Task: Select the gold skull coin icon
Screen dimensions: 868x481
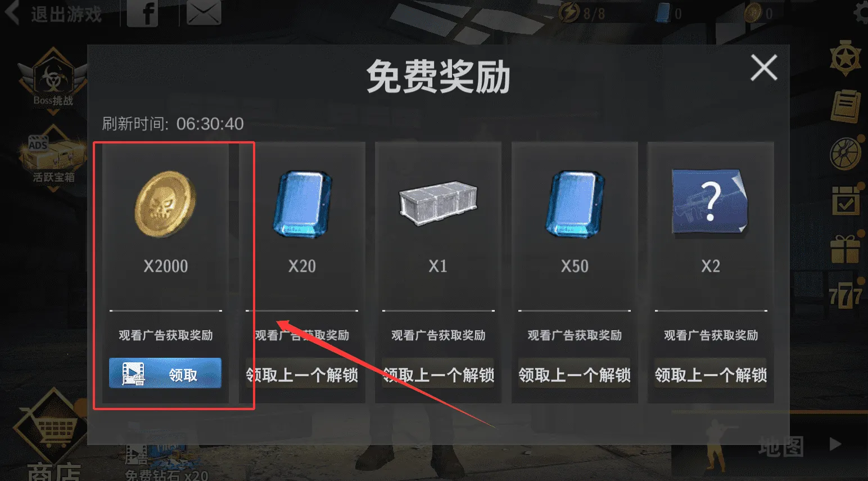Action: 165,204
